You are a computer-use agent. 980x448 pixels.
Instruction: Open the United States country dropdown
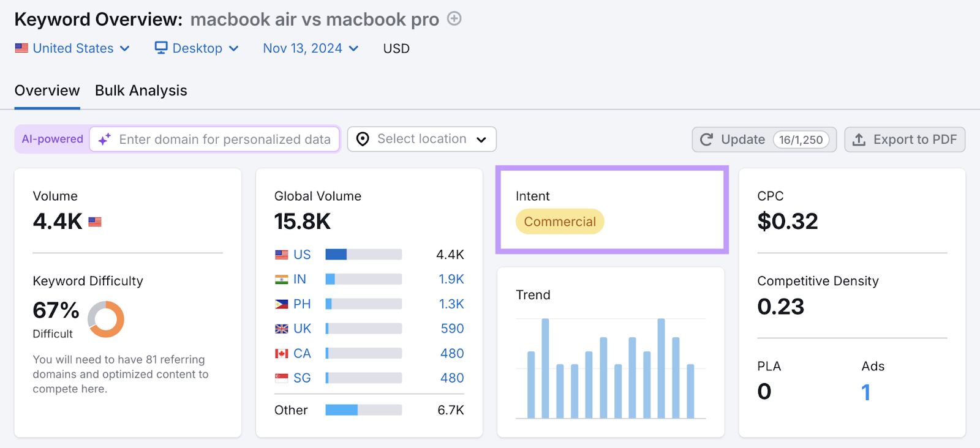click(73, 48)
